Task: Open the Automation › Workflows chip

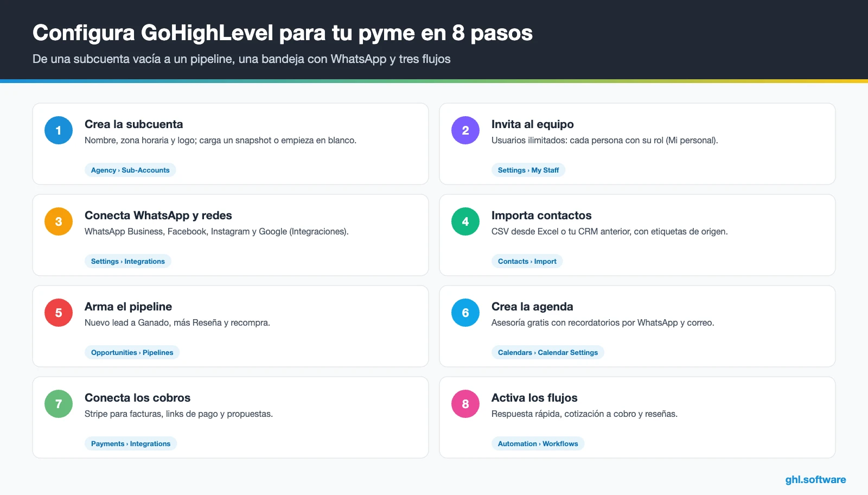Action: (538, 443)
